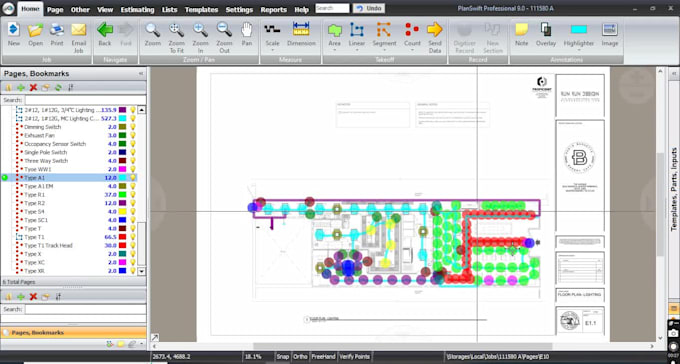Click the Undo button

[368, 8]
